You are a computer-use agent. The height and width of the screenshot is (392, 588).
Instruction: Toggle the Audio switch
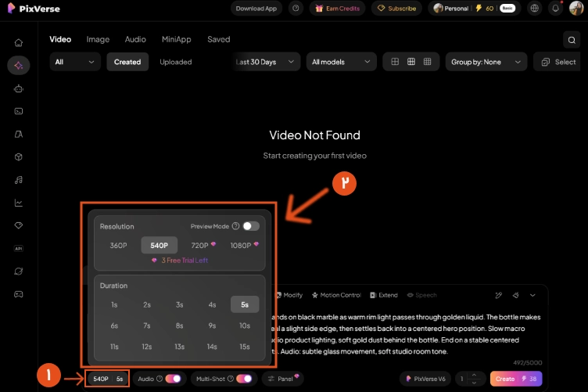(173, 379)
